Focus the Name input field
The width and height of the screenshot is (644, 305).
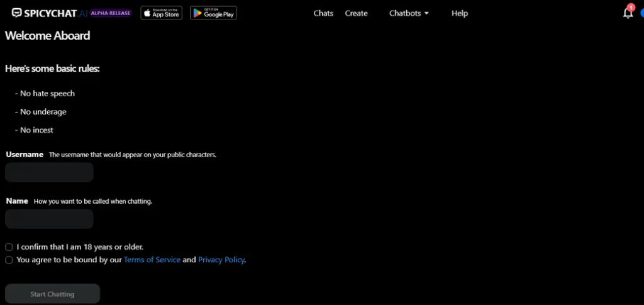(49, 219)
